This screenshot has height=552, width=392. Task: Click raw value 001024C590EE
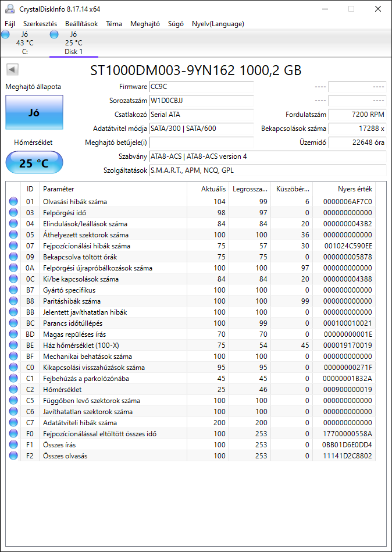coord(348,245)
